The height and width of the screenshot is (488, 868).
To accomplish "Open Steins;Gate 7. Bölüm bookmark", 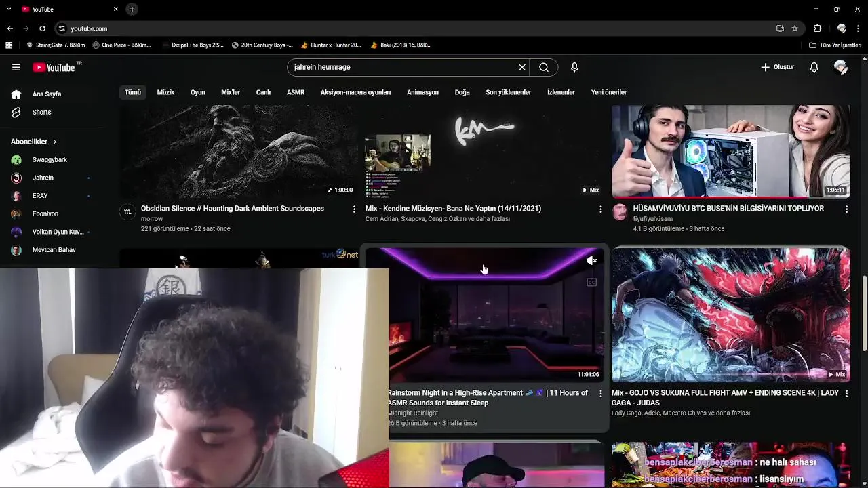I will [56, 45].
